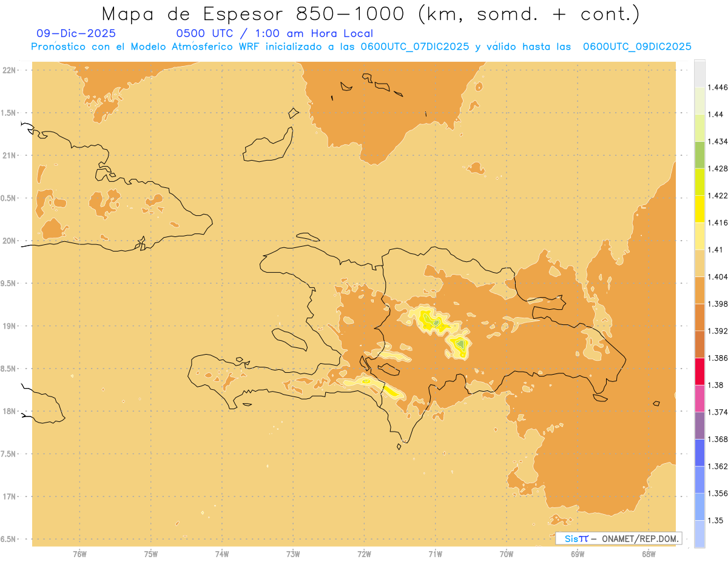The width and height of the screenshot is (728, 562).
Task: Click the '22N' latitude label
Action: 9,70
